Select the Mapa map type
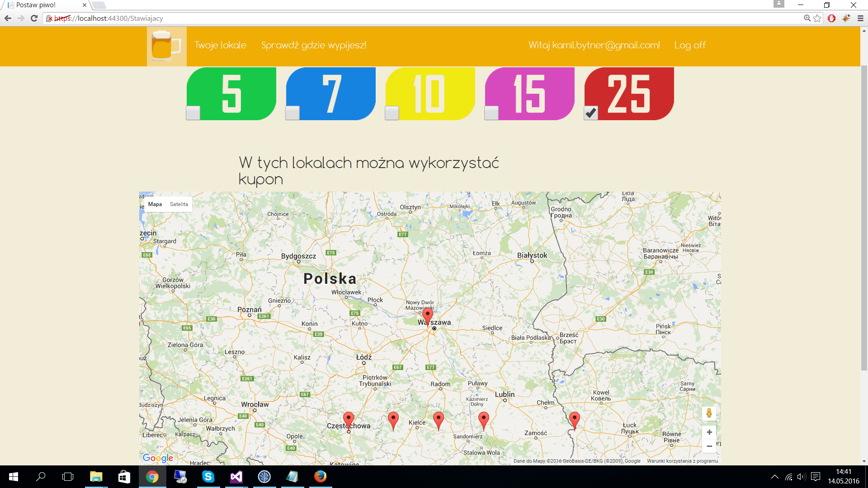This screenshot has height=488, width=868. (155, 204)
